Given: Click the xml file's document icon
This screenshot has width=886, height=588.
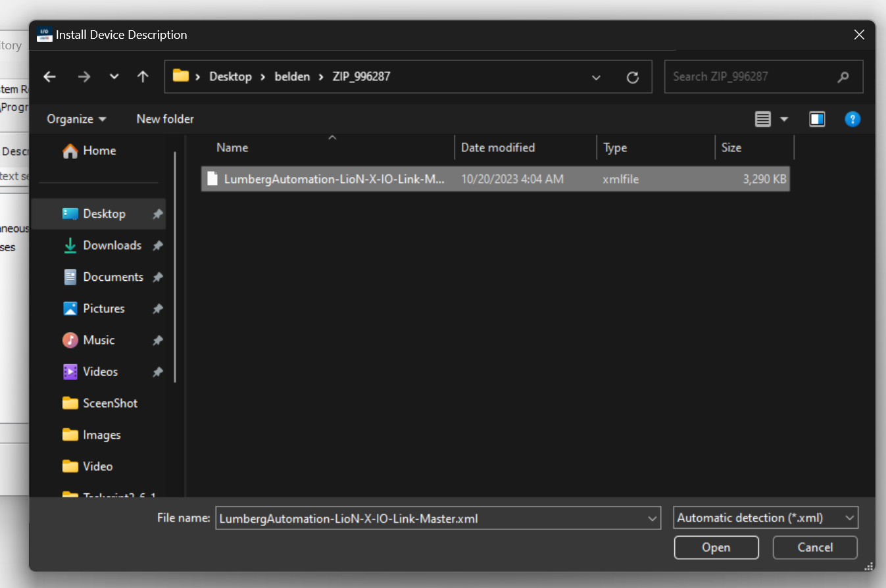Looking at the screenshot, I should click(x=212, y=178).
